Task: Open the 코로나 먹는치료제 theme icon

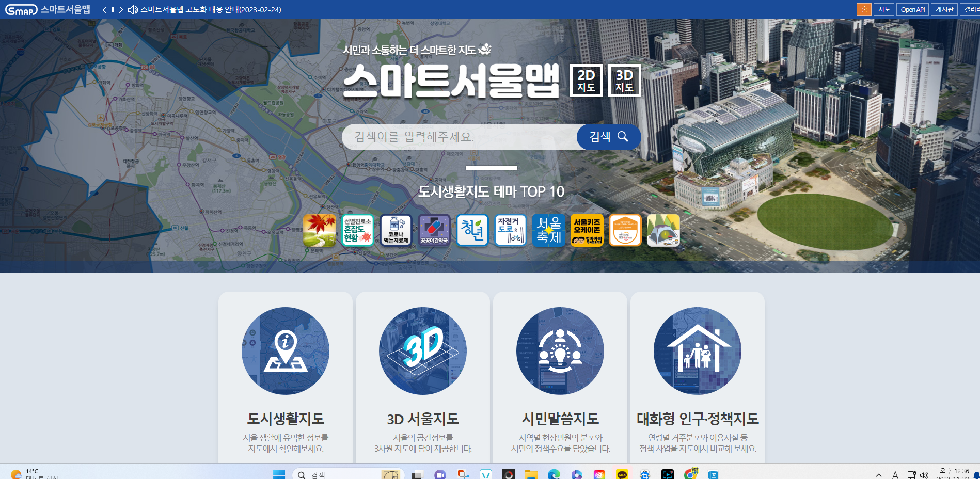Action: pyautogui.click(x=396, y=230)
